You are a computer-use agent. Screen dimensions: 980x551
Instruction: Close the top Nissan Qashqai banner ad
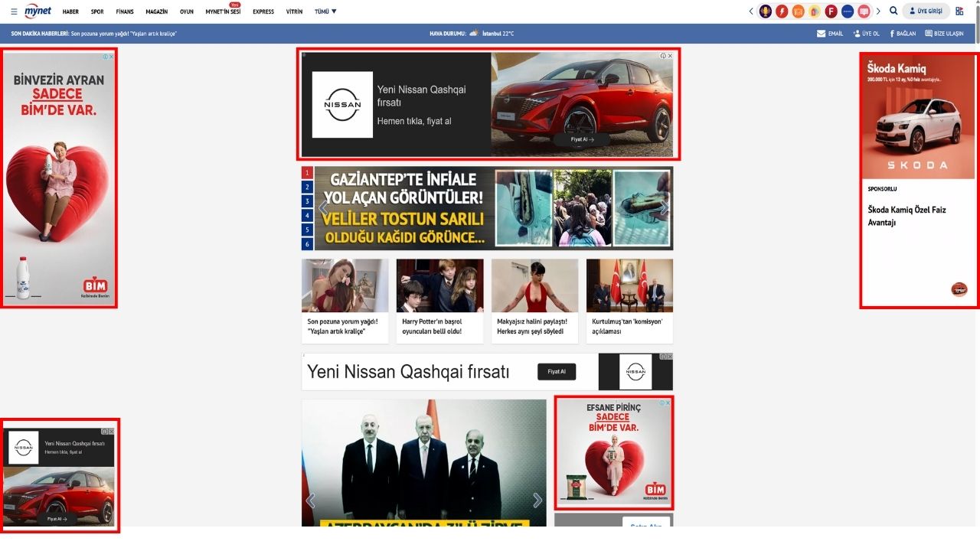click(670, 56)
